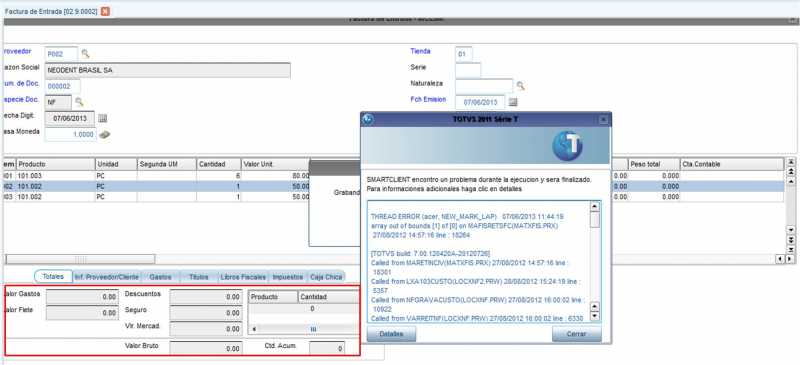
Task: Click the items grid horizontal scrollbar thumb
Action: tap(80, 259)
